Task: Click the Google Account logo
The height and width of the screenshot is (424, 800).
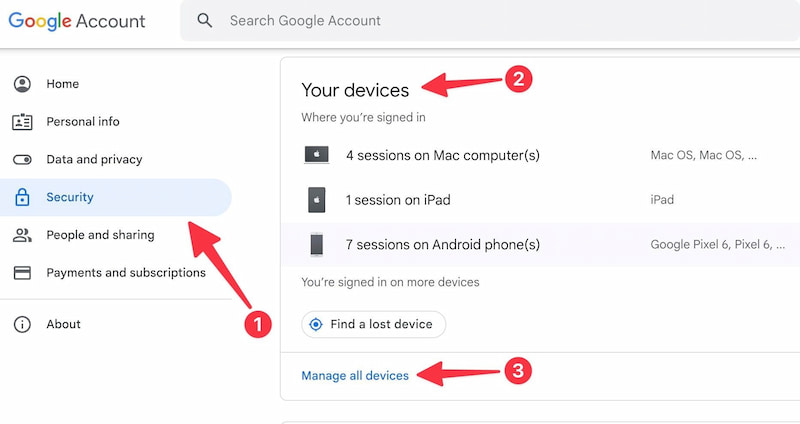Action: click(x=78, y=21)
